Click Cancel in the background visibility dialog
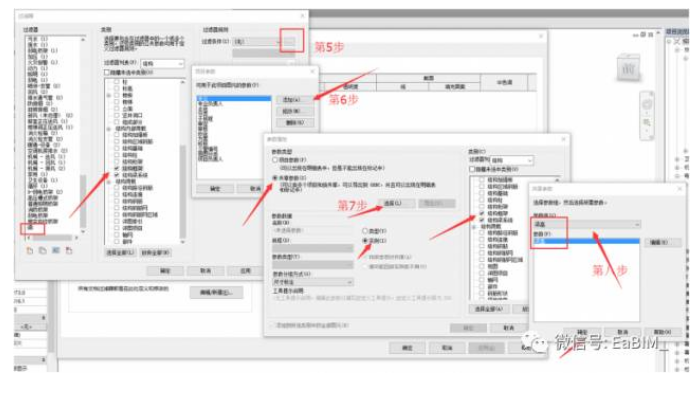Screen dimensions: 697x399 pos(447,348)
